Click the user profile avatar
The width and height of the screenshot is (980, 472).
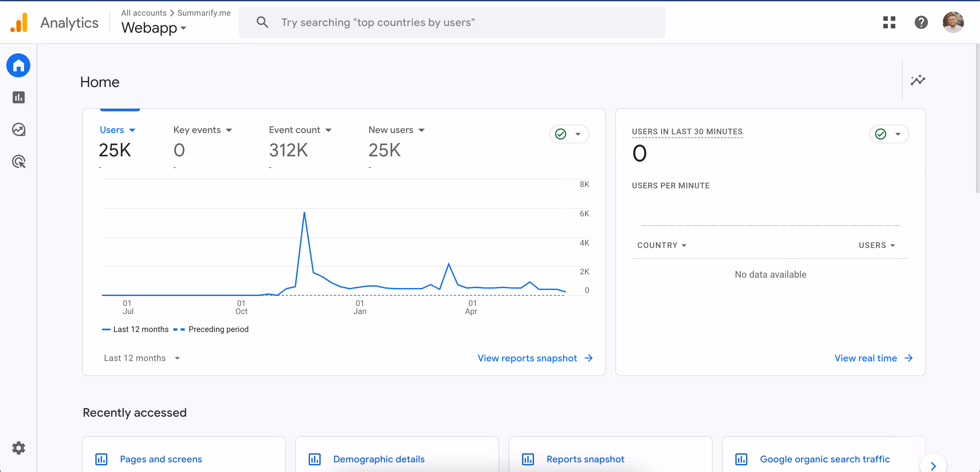click(953, 22)
